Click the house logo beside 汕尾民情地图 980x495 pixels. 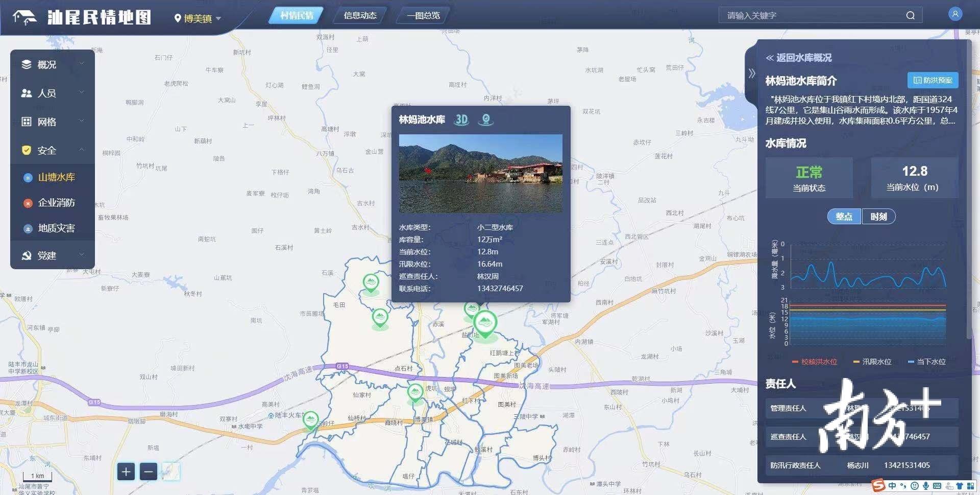[24, 17]
